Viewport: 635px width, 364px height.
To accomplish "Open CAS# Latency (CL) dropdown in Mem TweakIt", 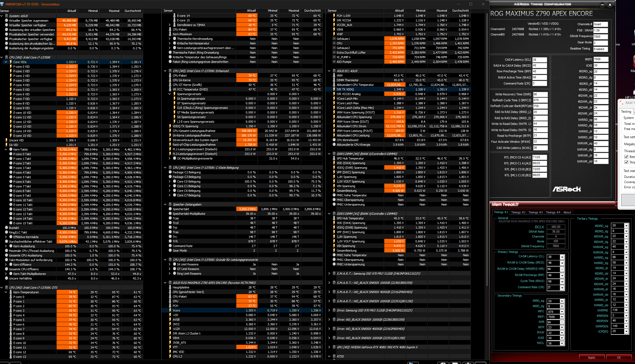I will pyautogui.click(x=562, y=257).
